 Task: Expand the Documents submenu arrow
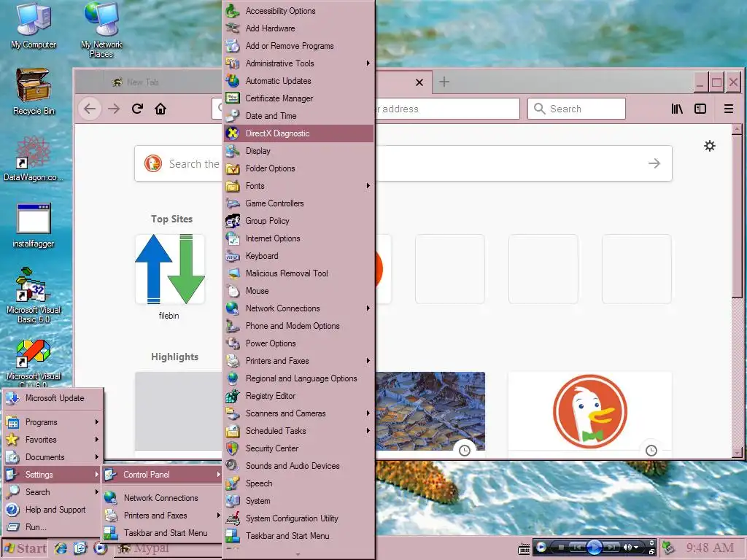pos(97,457)
